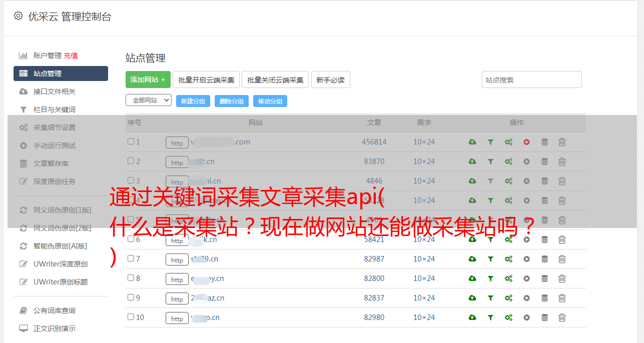Click the green filter icon in row 7

[x=490, y=259]
